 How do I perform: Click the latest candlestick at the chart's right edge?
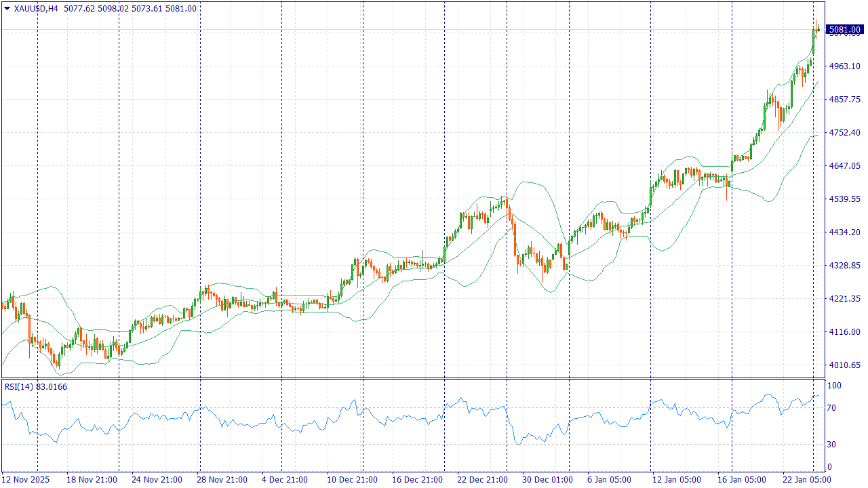(818, 29)
